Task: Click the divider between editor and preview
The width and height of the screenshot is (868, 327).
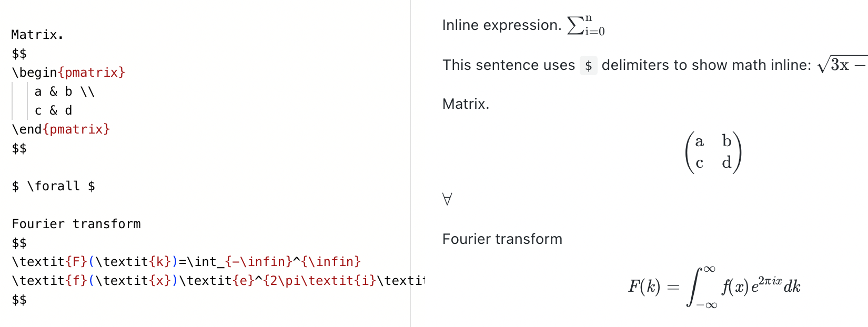Action: tap(410, 163)
